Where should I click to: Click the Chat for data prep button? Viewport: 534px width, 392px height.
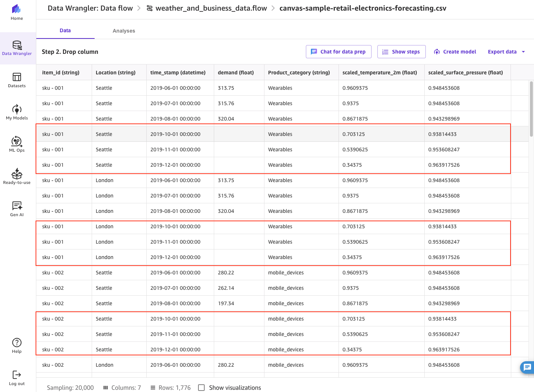(x=339, y=52)
